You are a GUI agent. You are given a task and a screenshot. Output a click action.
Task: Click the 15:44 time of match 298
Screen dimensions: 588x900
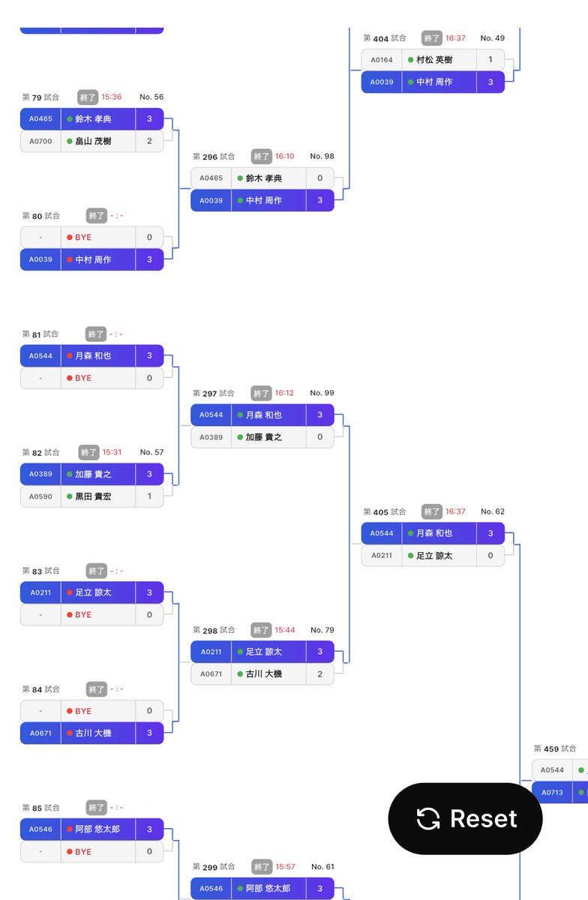(x=284, y=630)
